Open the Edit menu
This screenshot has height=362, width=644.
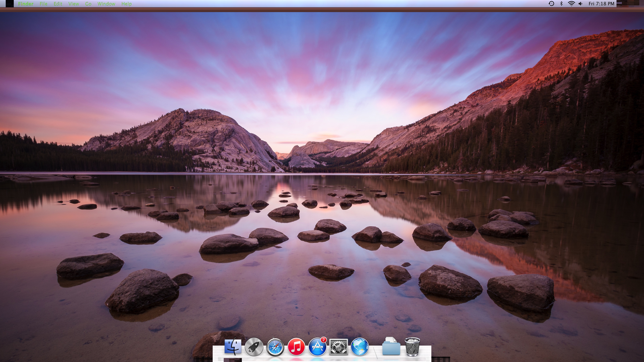point(58,4)
